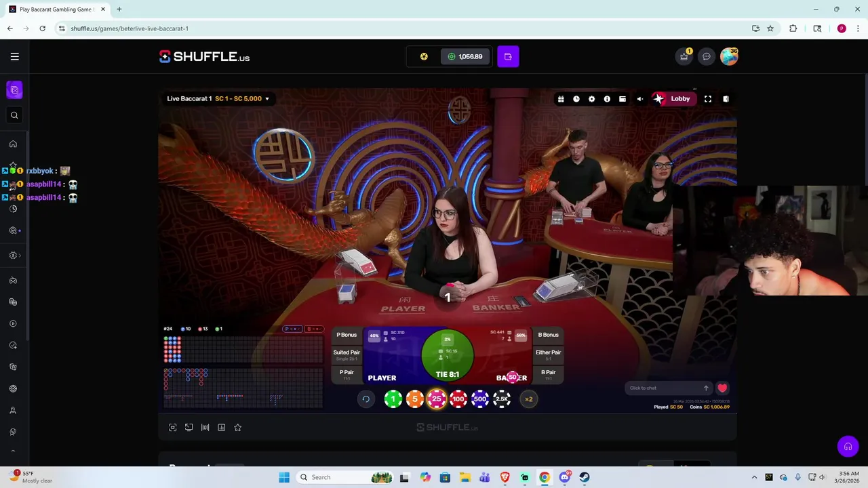
Task: Bet on Suited Pair side bet
Action: pos(347,354)
